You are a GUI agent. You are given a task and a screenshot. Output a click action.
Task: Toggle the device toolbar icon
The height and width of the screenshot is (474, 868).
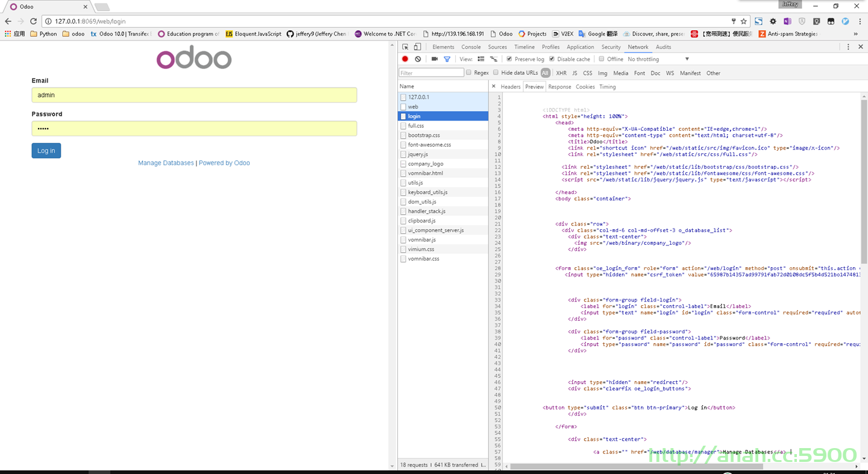[x=417, y=47]
